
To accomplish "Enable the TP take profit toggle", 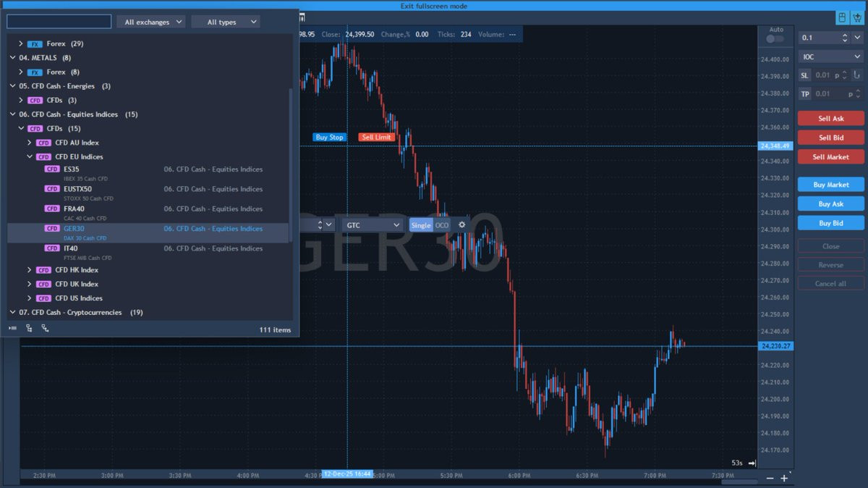I will tap(804, 94).
